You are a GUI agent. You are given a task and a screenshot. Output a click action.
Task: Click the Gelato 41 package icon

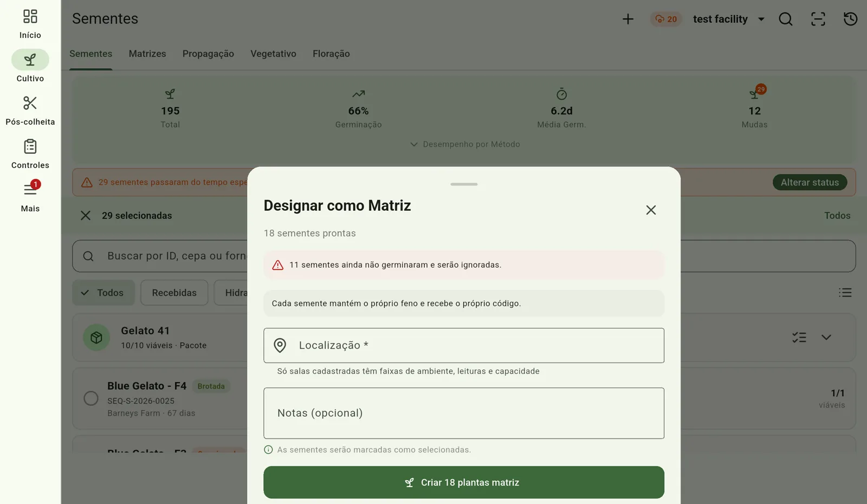pos(96,337)
